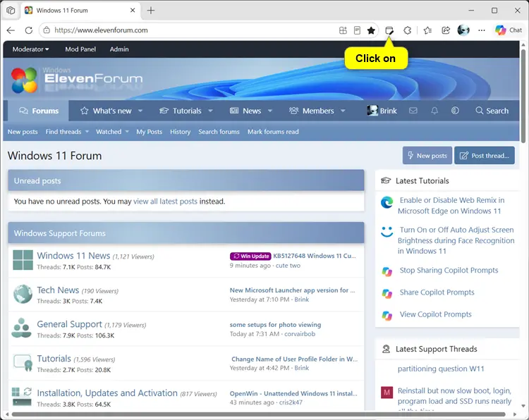This screenshot has height=420, width=529.
Task: Open a new tab
Action: click(151, 11)
